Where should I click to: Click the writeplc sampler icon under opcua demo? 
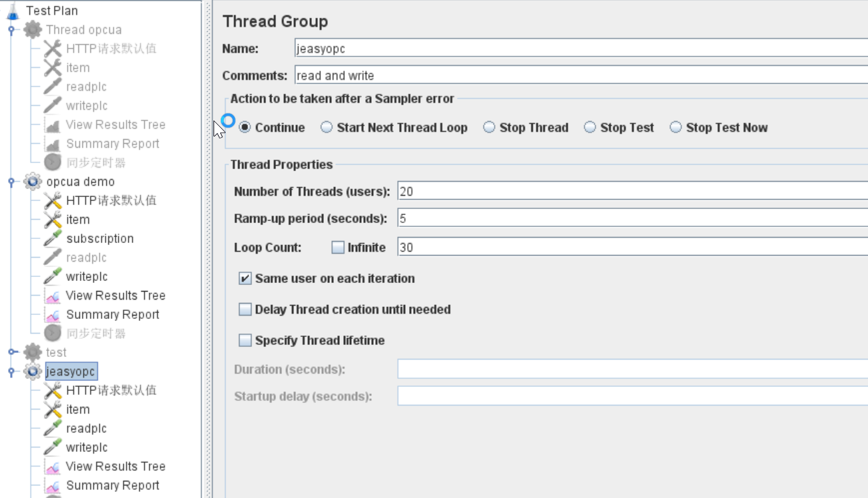pyautogui.click(x=54, y=276)
